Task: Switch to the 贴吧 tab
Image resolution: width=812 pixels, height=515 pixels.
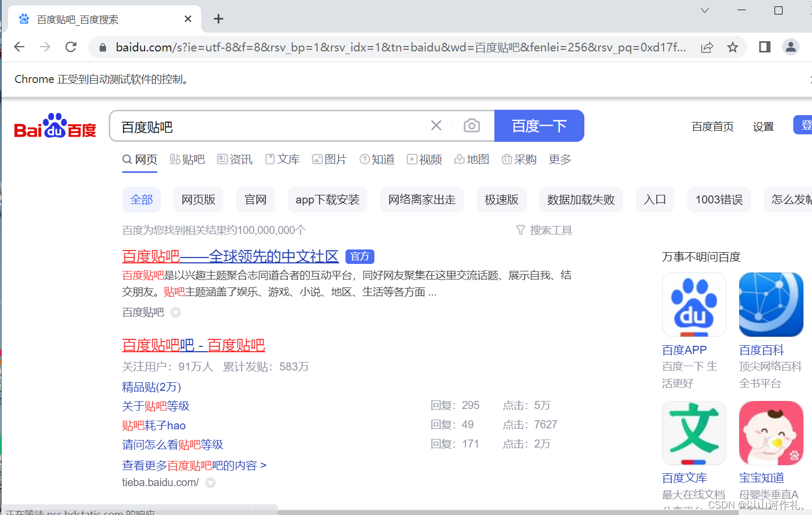Action: [x=187, y=160]
